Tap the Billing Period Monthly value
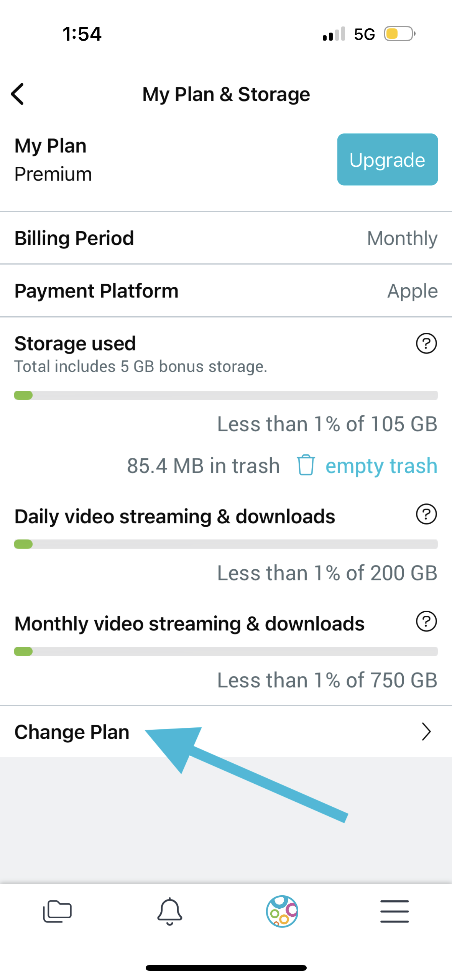This screenshot has width=452, height=980. coord(402,238)
